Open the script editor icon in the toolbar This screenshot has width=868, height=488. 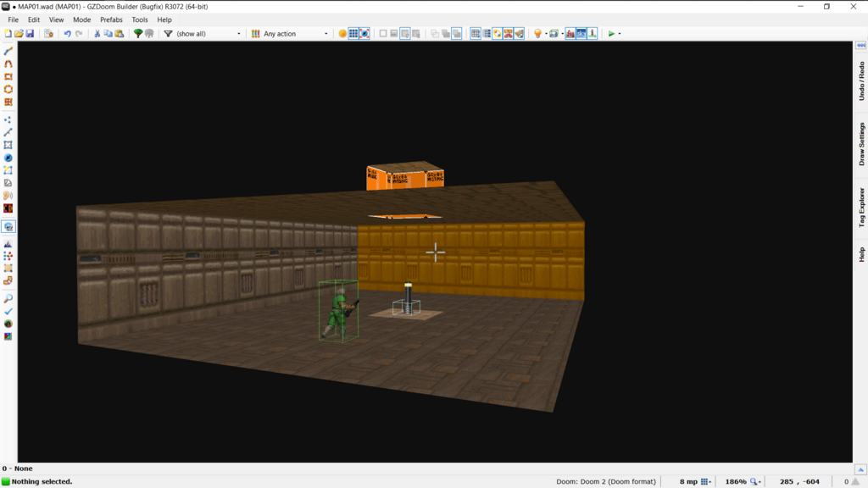[48, 34]
